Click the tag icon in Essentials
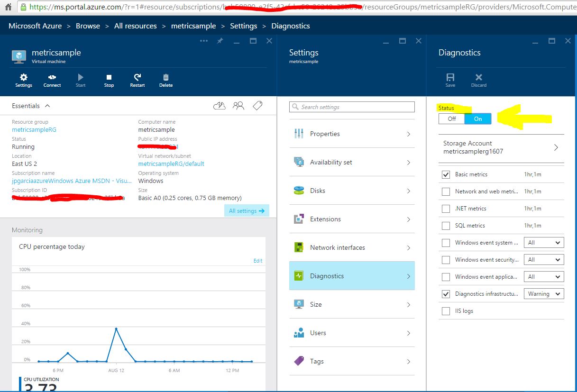 point(257,106)
